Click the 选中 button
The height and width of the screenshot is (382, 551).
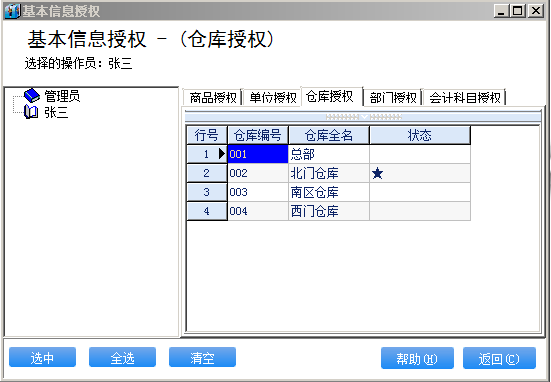tap(42, 357)
